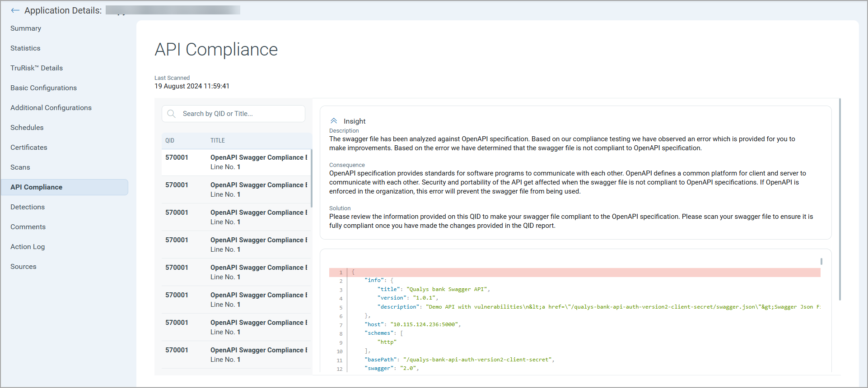Image resolution: width=868 pixels, height=388 pixels.
Task: Click the QID column header
Action: 170,140
